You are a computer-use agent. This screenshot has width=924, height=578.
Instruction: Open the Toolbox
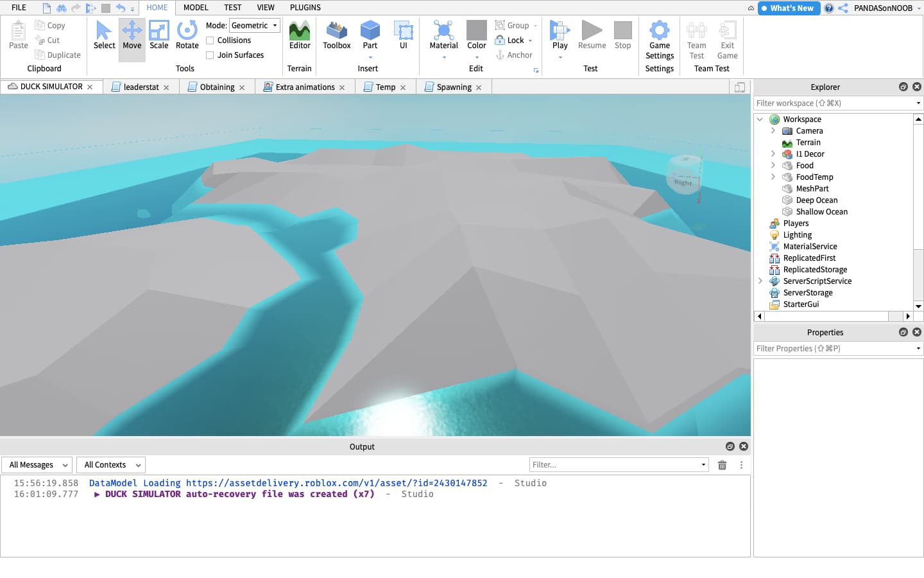337,35
